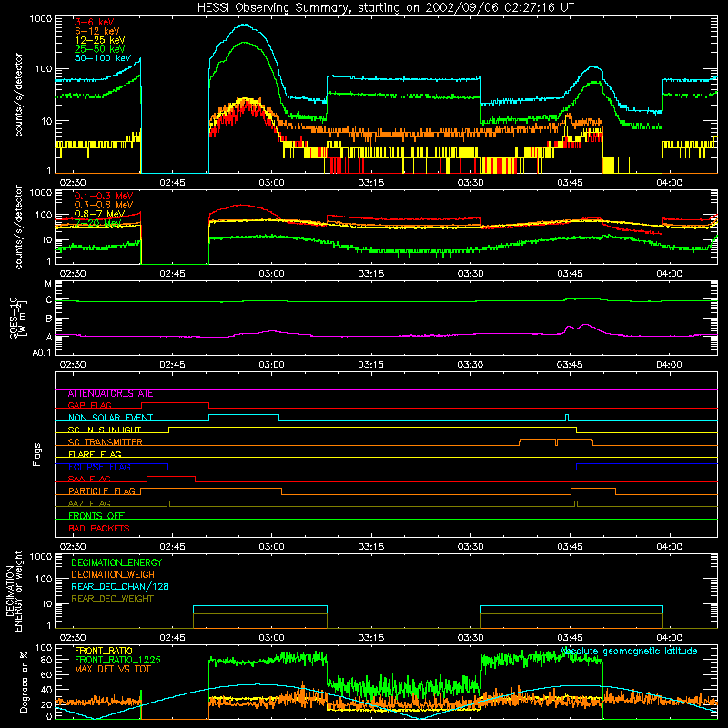
Task: Click the 80 tick label on Degrees panel
Action: click(x=47, y=660)
